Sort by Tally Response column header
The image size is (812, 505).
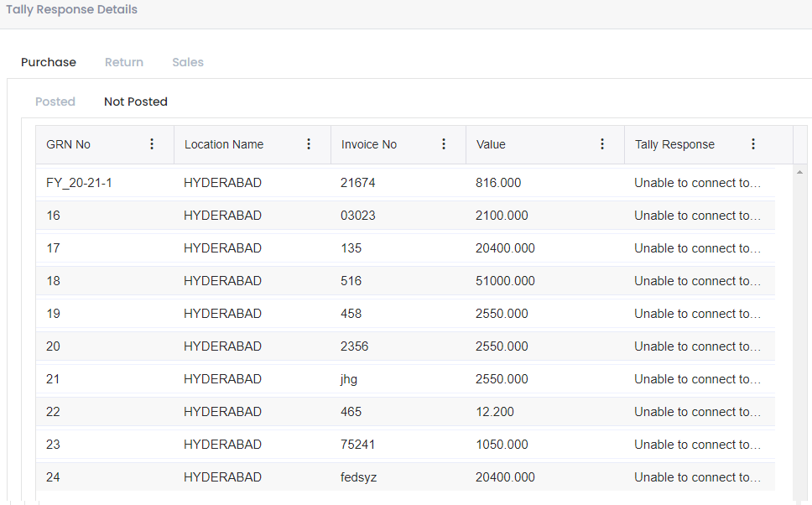[x=674, y=144]
